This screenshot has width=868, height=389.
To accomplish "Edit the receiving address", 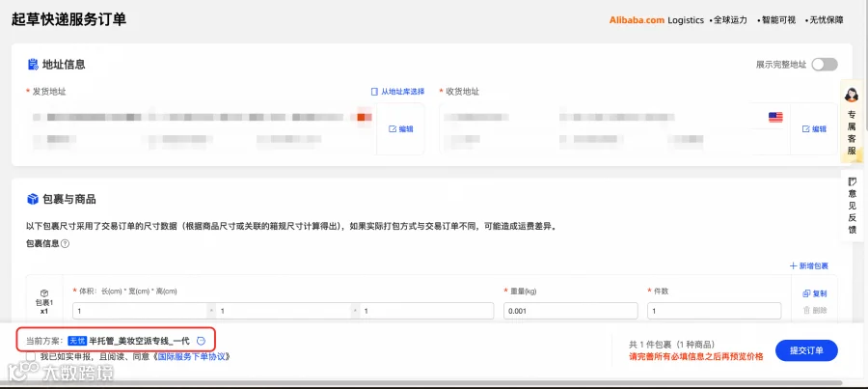I will [x=814, y=129].
